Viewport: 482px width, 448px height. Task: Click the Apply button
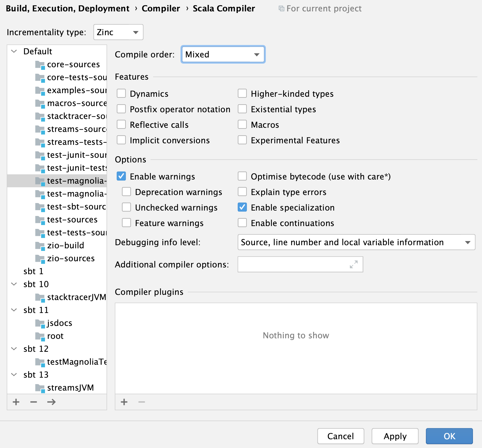395,436
